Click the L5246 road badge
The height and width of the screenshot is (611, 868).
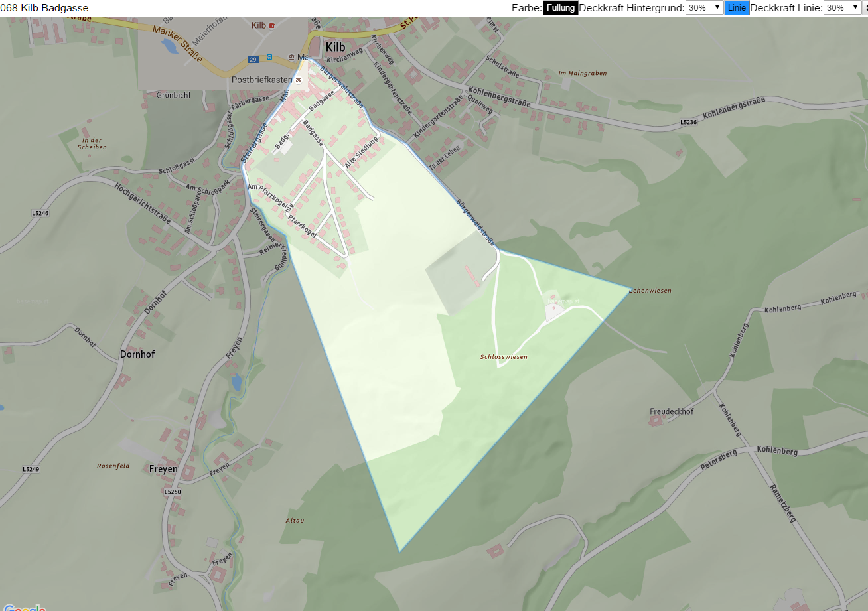coord(40,213)
